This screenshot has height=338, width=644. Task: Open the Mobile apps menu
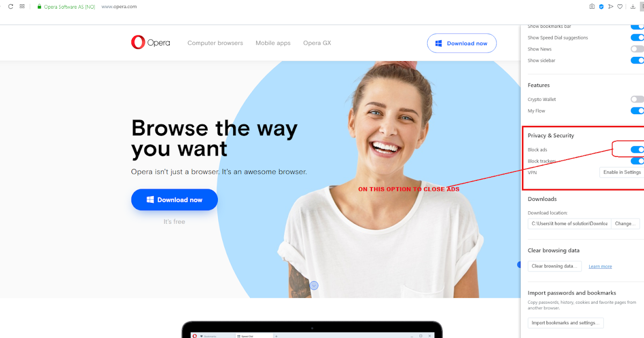point(273,43)
